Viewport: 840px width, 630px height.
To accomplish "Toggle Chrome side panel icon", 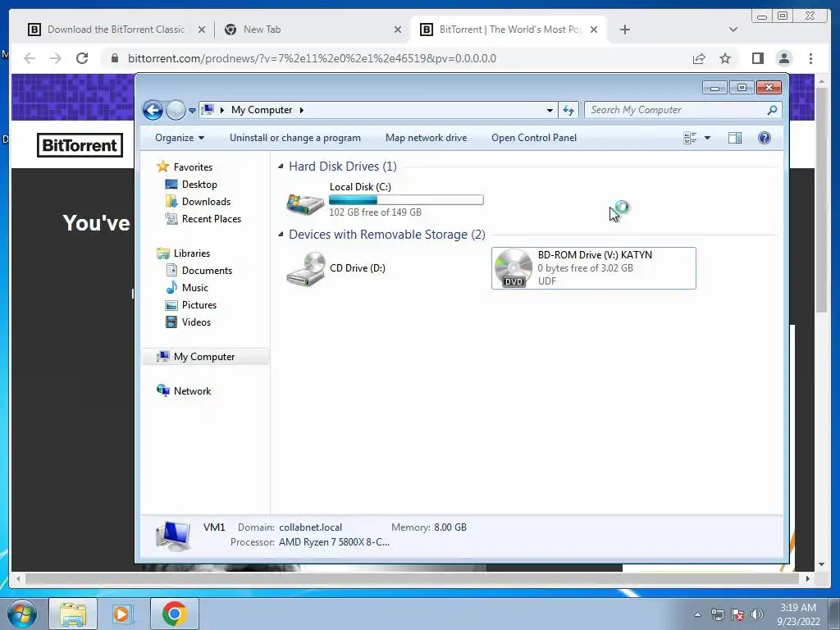I will pos(757,58).
